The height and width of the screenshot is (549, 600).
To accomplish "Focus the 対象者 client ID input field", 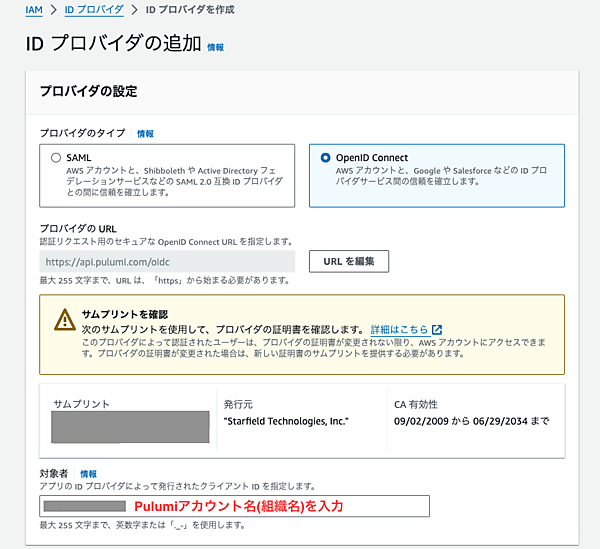I will (x=234, y=506).
